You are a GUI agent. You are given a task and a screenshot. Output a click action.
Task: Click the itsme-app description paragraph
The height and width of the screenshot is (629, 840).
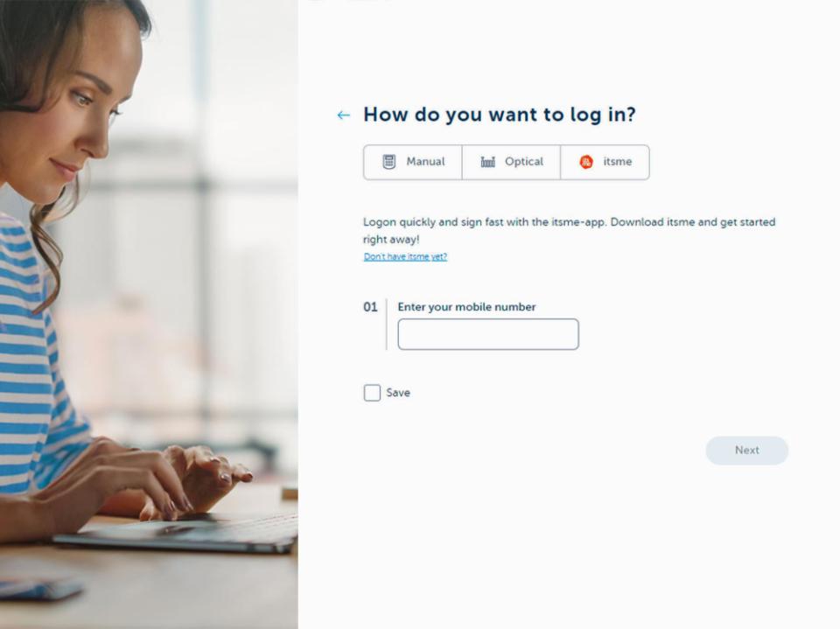569,230
